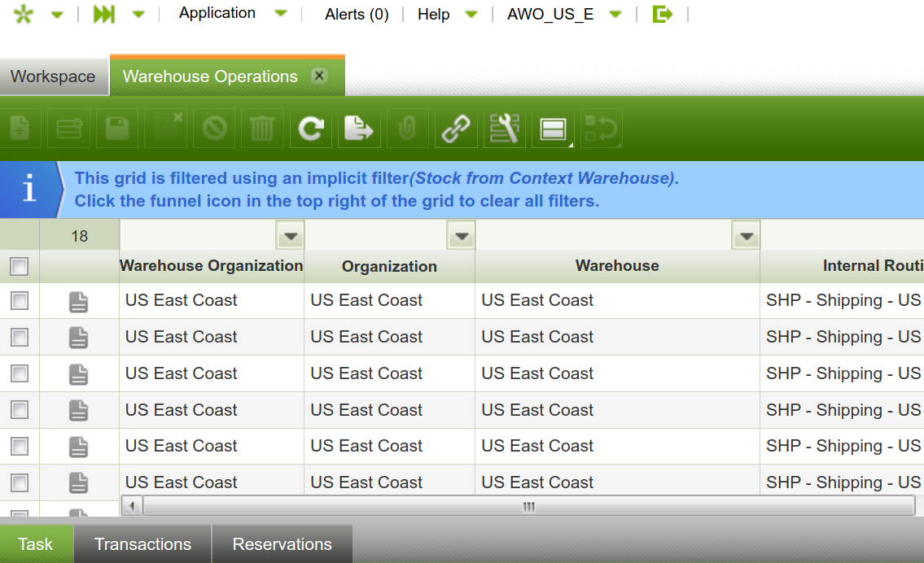Click the green fast-forward quick launch icon

[x=104, y=14]
